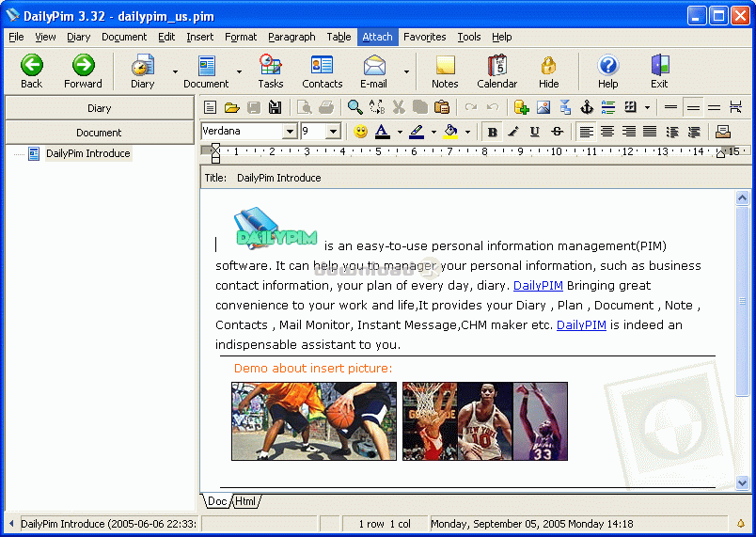
Task: Click the stamp icon at format bar end
Action: coord(723,131)
